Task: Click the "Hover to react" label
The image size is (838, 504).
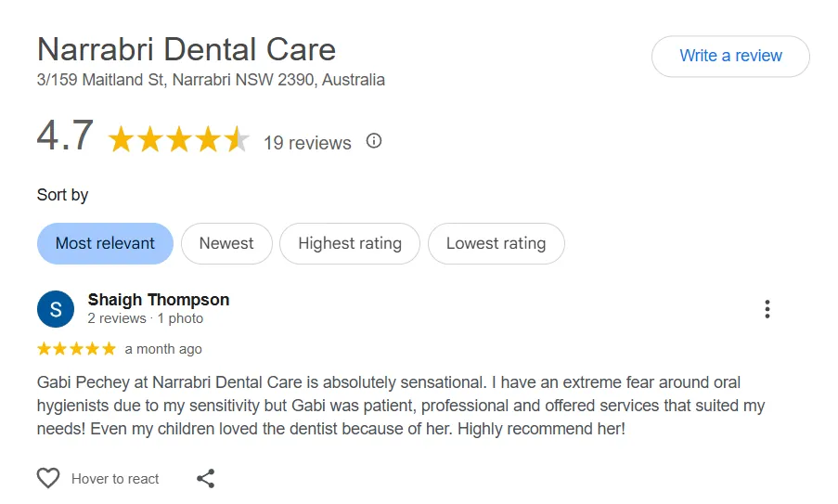Action: tap(115, 479)
